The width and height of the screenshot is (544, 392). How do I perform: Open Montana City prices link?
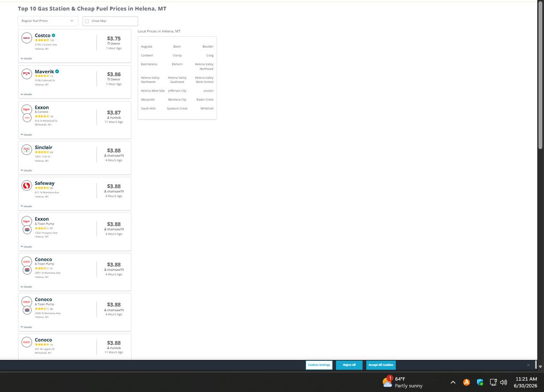click(x=177, y=100)
